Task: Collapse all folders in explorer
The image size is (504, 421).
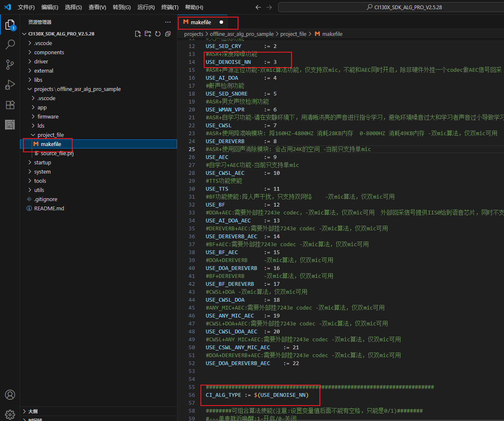Action: tap(168, 34)
